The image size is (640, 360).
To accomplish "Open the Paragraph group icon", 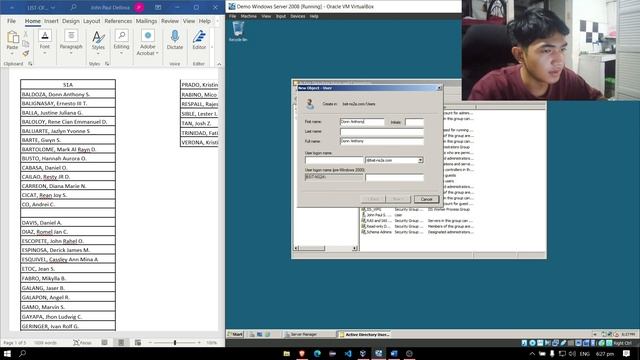I will coord(71,36).
